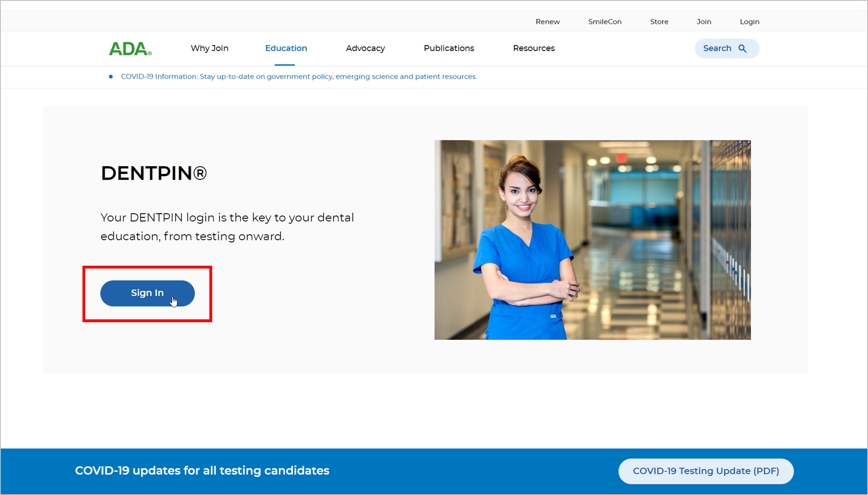Click the blue Sign In button
868x495 pixels.
pyautogui.click(x=147, y=293)
